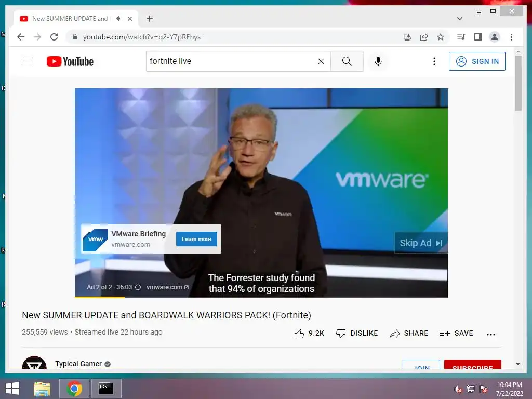Clear the search box with the X
Screen dimensions: 532x399
tap(321, 61)
